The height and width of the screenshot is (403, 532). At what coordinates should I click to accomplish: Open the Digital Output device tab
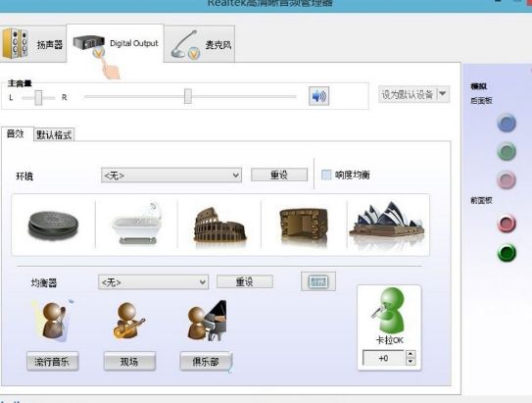click(115, 44)
